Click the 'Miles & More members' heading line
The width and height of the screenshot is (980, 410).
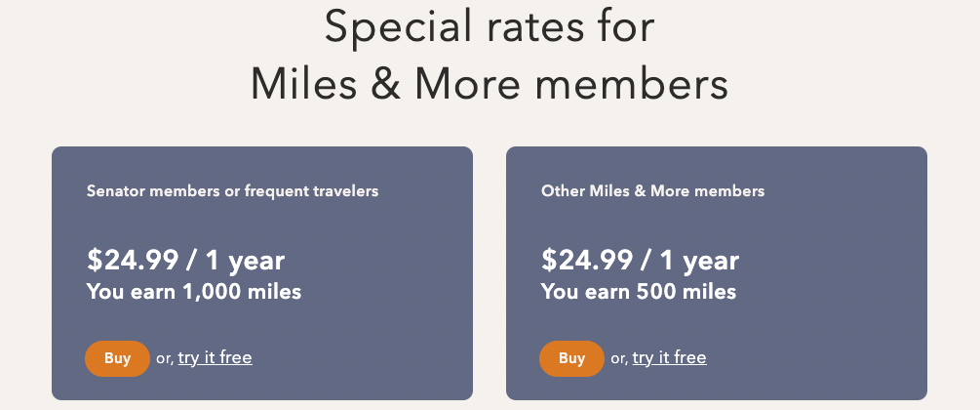tap(490, 85)
